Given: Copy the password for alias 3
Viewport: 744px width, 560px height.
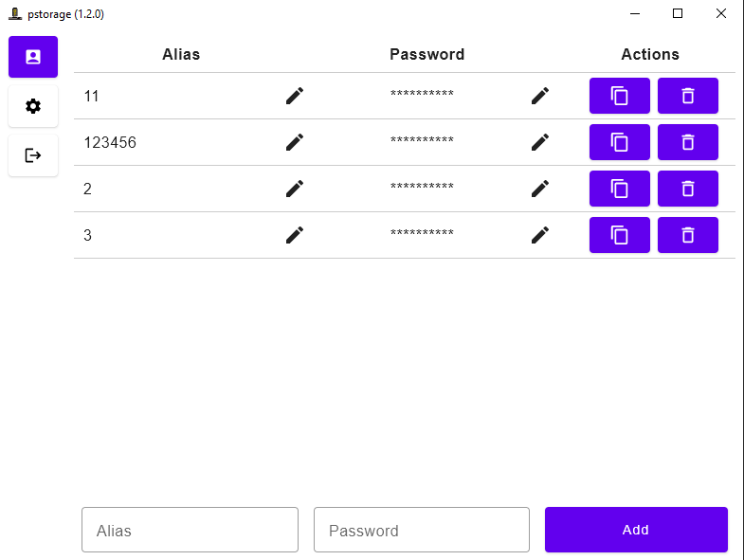Looking at the screenshot, I should pos(620,235).
